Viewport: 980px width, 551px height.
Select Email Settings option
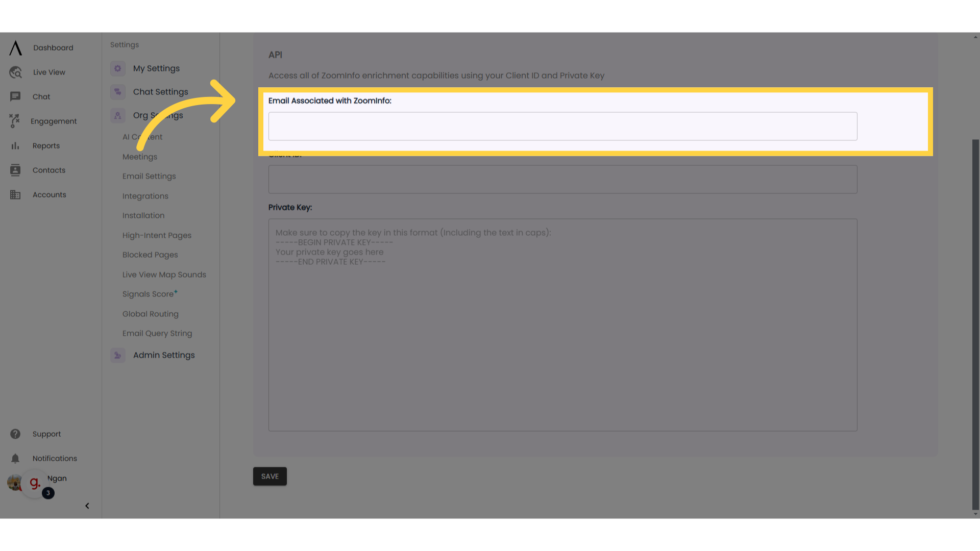150,176
